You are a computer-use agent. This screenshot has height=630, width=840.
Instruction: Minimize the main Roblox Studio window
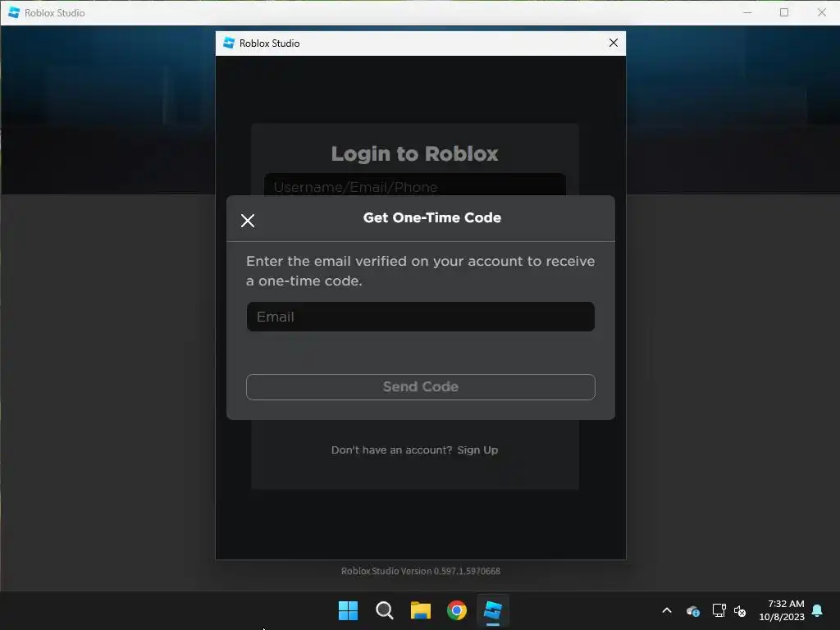747,12
